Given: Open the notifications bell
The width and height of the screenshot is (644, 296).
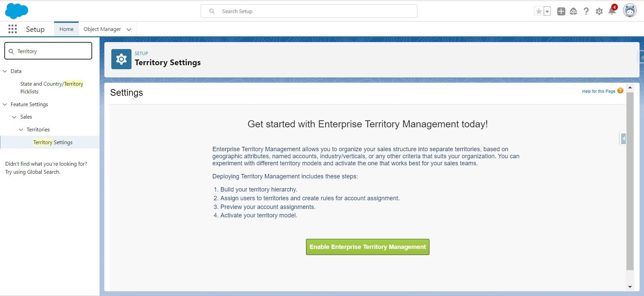Looking at the screenshot, I should click(612, 11).
